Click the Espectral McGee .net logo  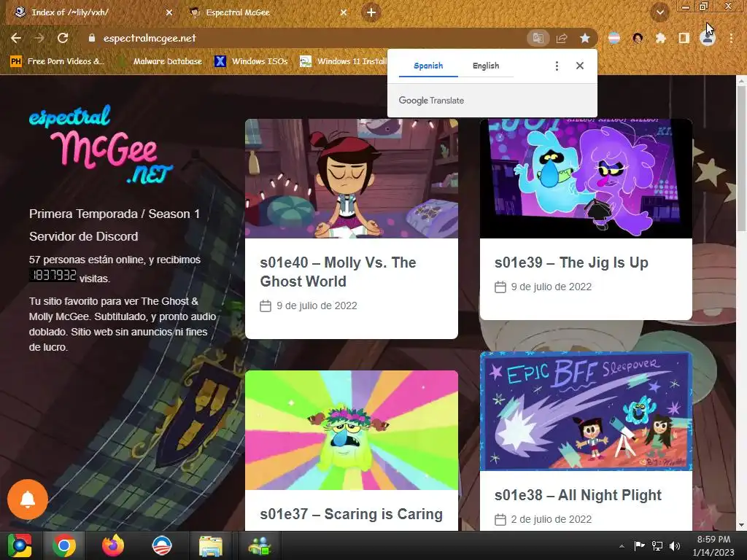(101, 144)
